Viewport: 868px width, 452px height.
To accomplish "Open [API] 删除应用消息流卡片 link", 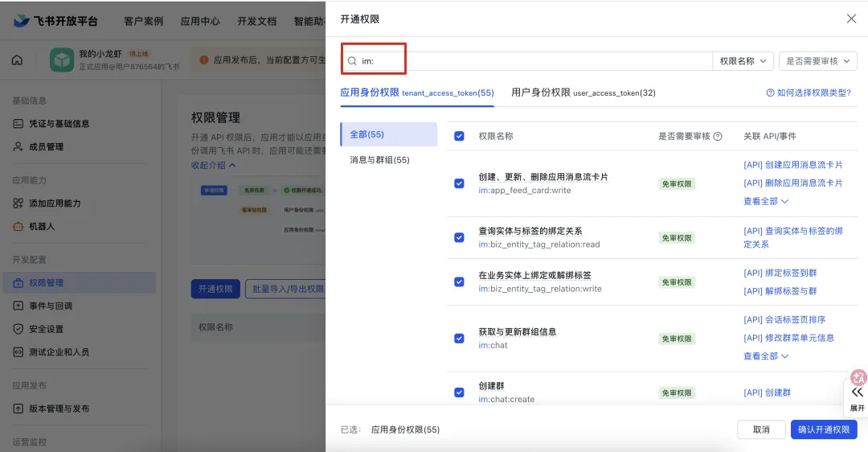I will point(792,183).
